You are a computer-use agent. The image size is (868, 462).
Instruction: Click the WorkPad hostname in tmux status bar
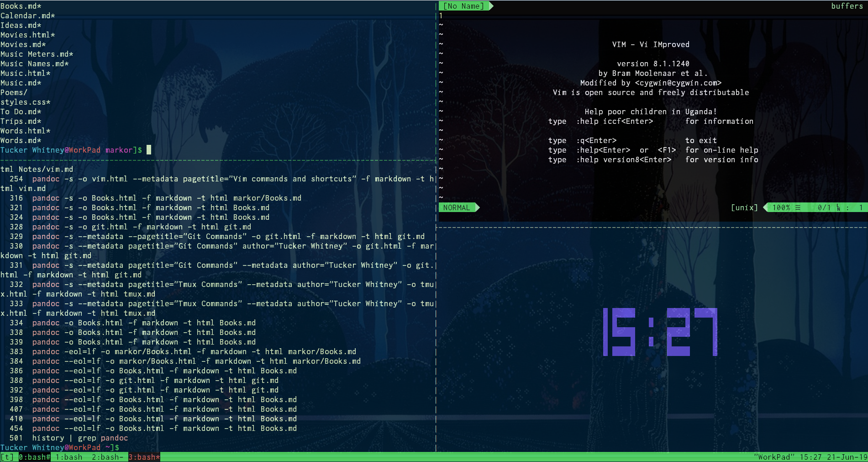pos(774,457)
